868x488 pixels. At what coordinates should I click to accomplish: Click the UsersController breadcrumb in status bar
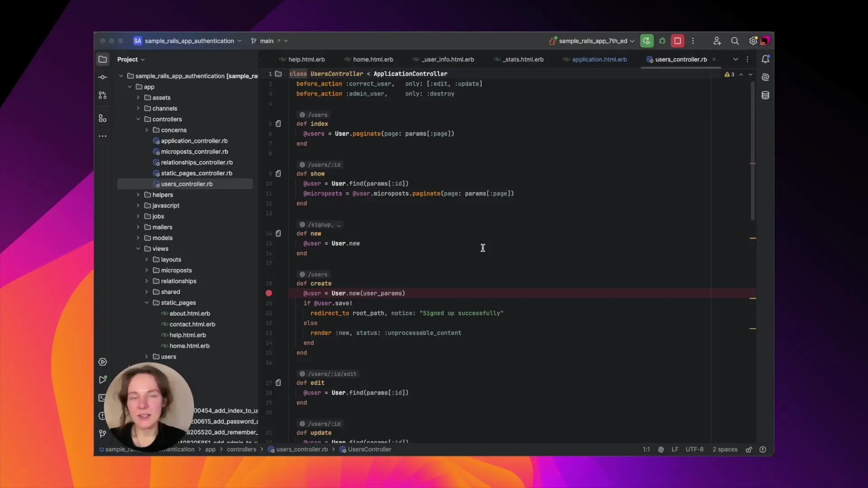(365, 450)
